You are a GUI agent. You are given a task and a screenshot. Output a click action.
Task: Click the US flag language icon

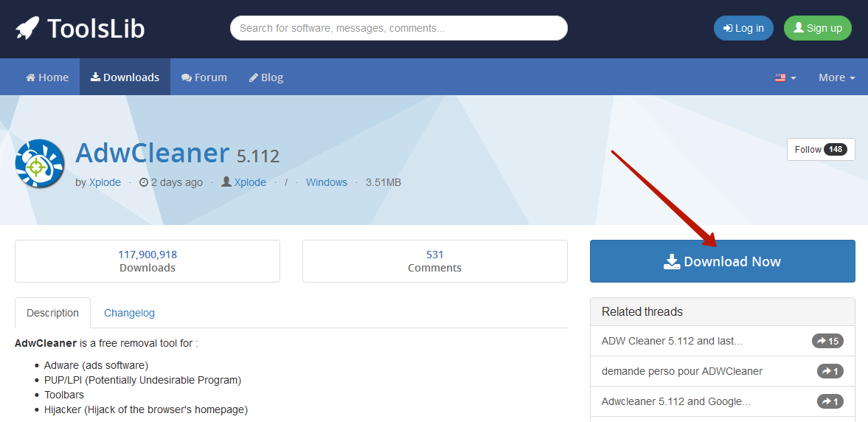click(x=780, y=78)
